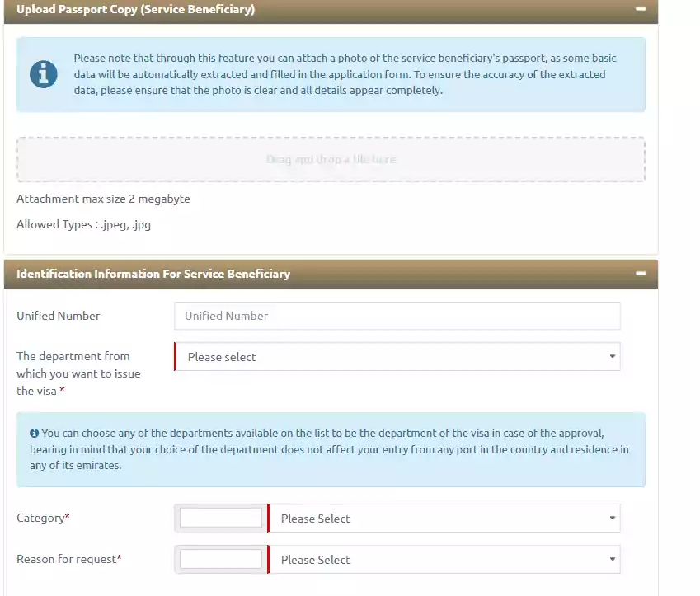Click the required-field red marker beside department select
700x596 pixels.
(x=176, y=356)
